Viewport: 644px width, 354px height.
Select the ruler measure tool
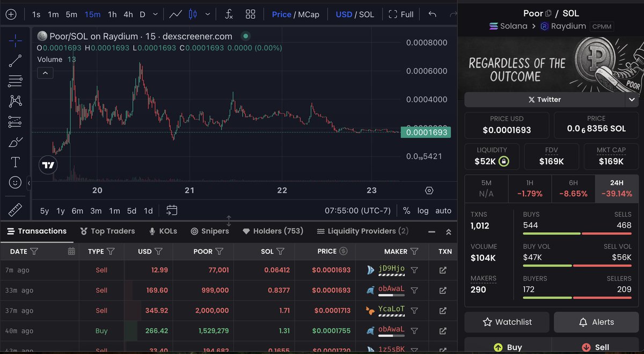(x=16, y=210)
